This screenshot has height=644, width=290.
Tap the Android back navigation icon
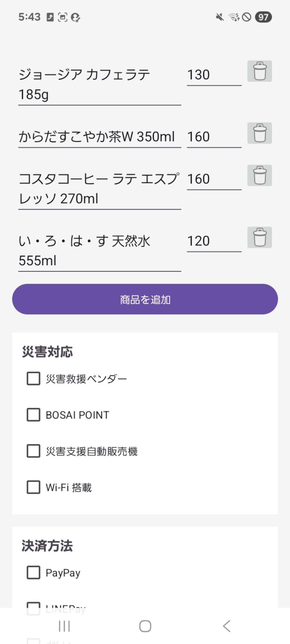coord(227,626)
